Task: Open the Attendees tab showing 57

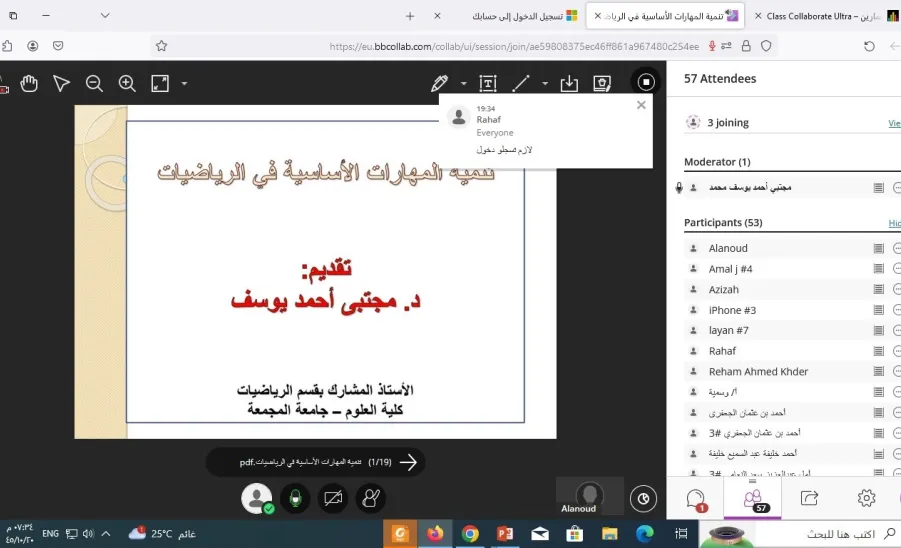Action: (x=753, y=499)
